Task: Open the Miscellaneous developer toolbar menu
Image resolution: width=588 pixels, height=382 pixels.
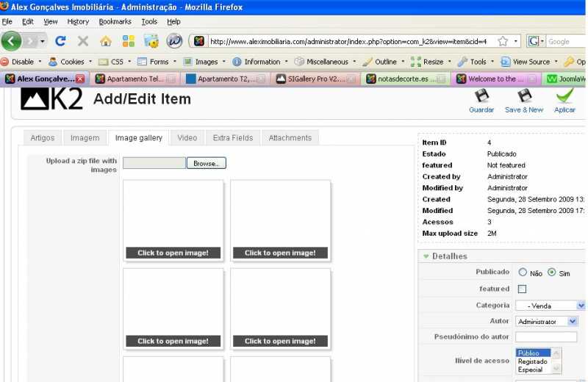Action: coord(325,62)
